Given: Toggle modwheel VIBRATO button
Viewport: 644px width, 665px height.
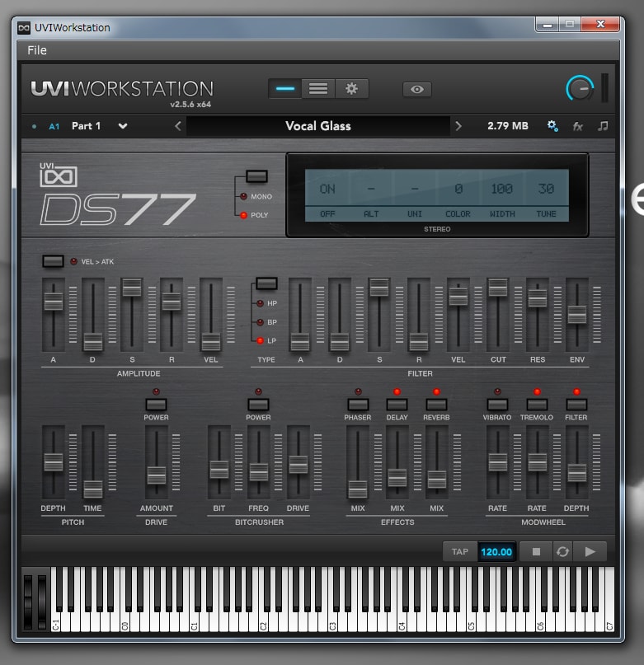Looking at the screenshot, I should pyautogui.click(x=497, y=404).
